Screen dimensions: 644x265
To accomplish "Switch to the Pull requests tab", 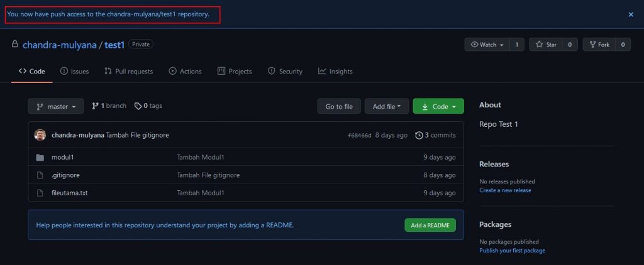I will (x=128, y=72).
